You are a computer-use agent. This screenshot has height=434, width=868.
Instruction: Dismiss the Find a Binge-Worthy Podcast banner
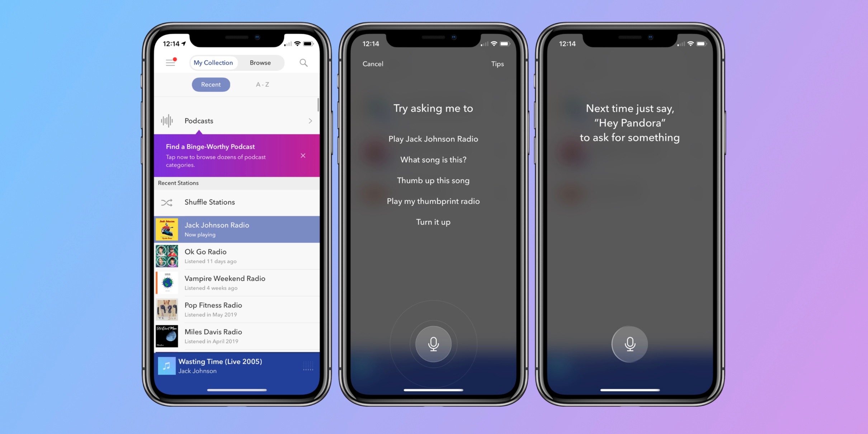click(x=303, y=156)
